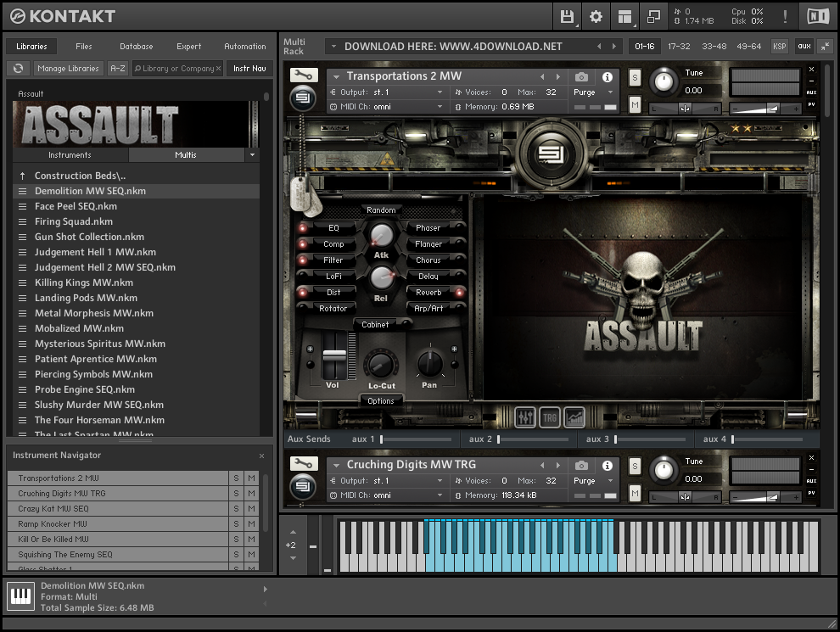Click camera snapshot icon for Transportations 2 MW
The width and height of the screenshot is (840, 632).
point(581,77)
